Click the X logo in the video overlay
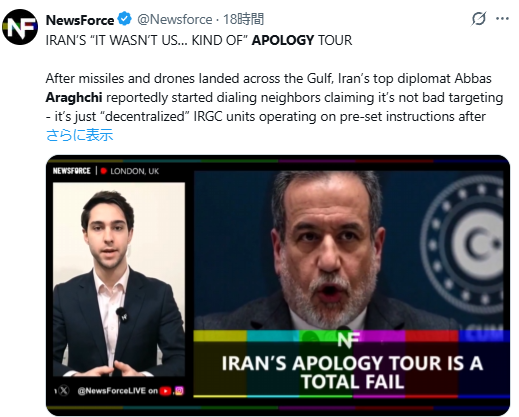 64,390
